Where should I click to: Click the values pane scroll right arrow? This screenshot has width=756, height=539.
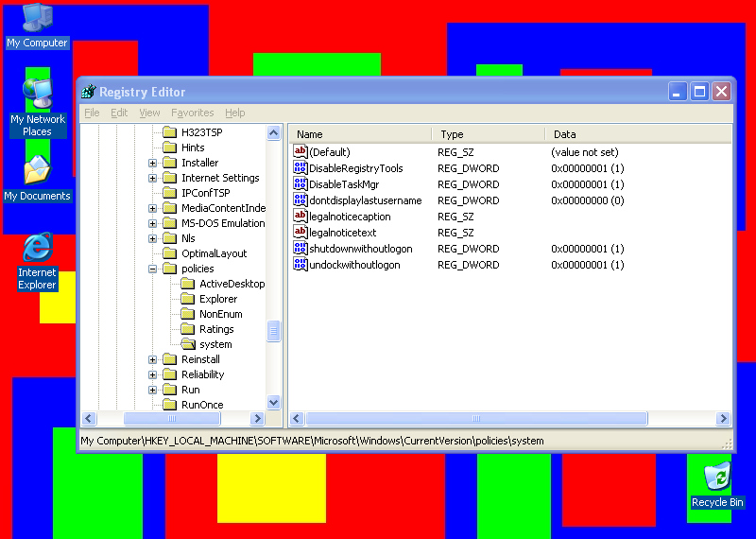click(723, 418)
